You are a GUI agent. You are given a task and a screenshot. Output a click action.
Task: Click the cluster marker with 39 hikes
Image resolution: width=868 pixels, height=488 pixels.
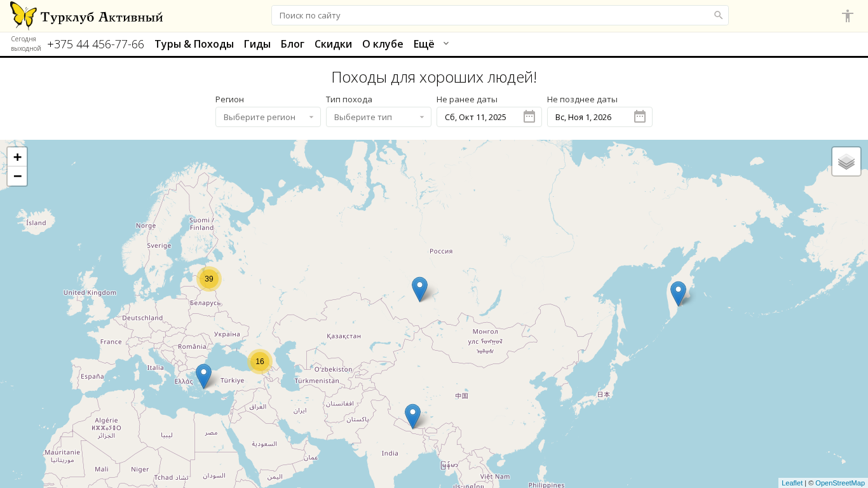pos(209,279)
